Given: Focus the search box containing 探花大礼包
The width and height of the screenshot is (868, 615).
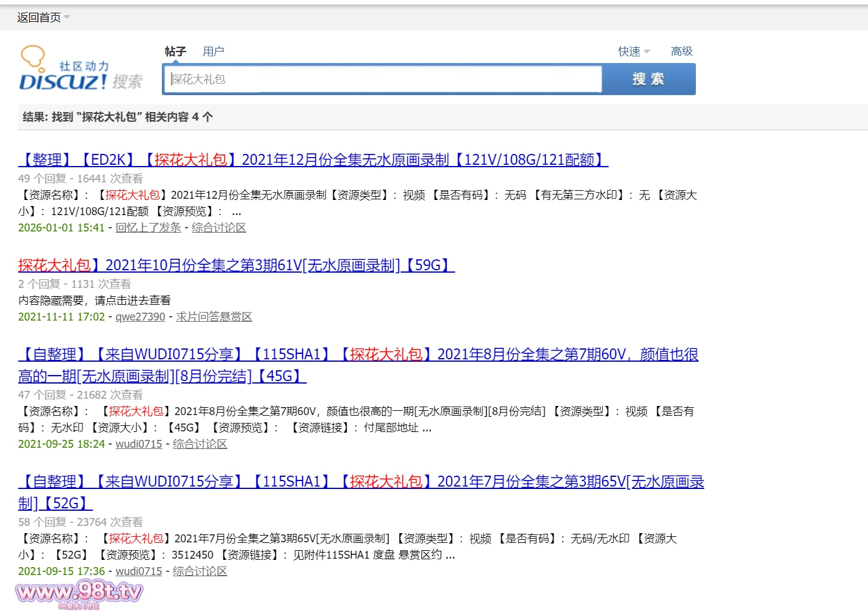Looking at the screenshot, I should pyautogui.click(x=382, y=79).
